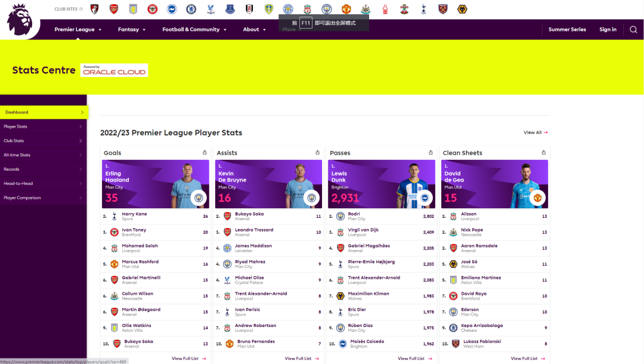View full list of Clean Sheets
The width and height of the screenshot is (644, 364).
pyautogui.click(x=528, y=359)
